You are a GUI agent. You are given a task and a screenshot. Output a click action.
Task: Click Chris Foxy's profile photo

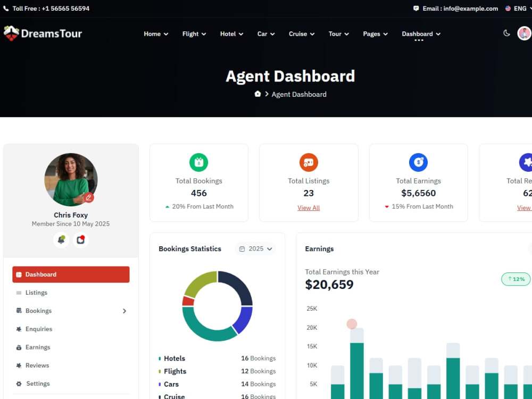click(x=71, y=179)
